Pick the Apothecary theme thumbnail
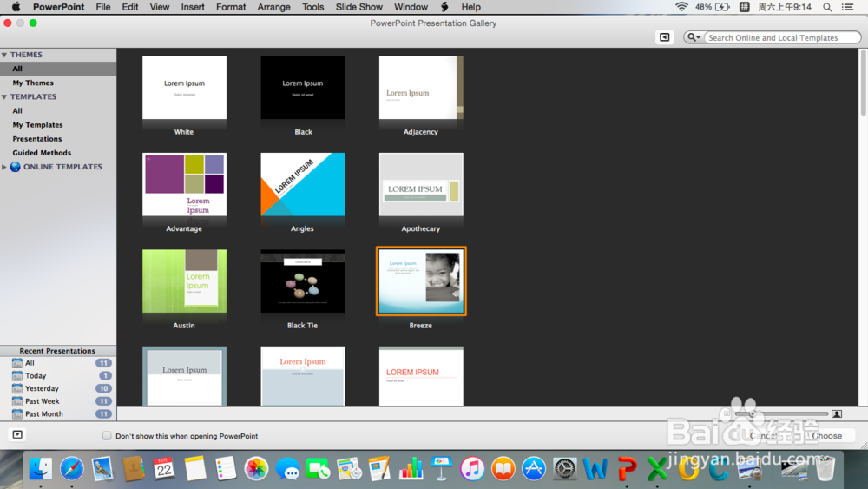Image resolution: width=868 pixels, height=489 pixels. (x=421, y=184)
